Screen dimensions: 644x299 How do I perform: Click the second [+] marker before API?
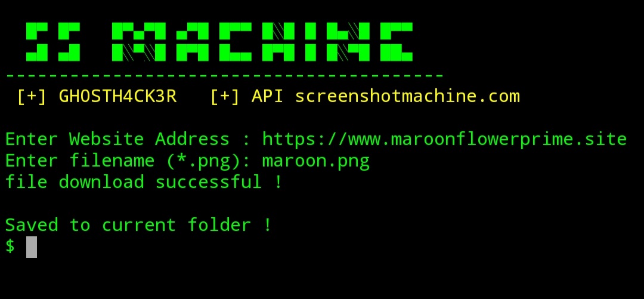click(x=225, y=96)
